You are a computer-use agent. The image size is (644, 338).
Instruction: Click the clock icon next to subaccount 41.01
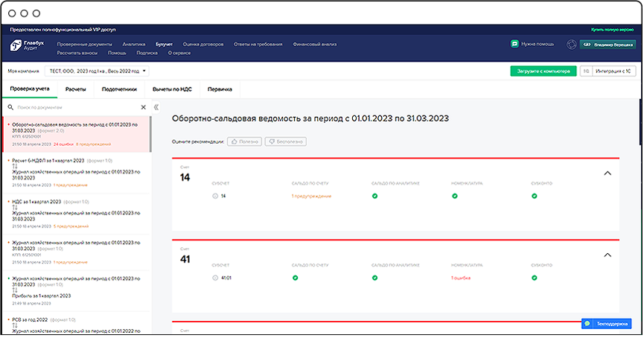point(215,278)
